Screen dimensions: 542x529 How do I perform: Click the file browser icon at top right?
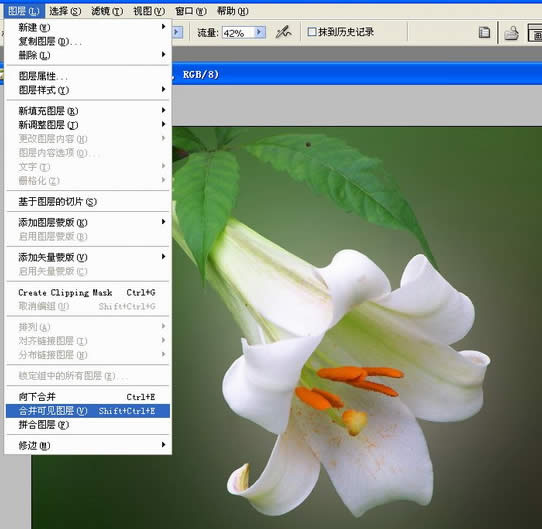tap(511, 33)
